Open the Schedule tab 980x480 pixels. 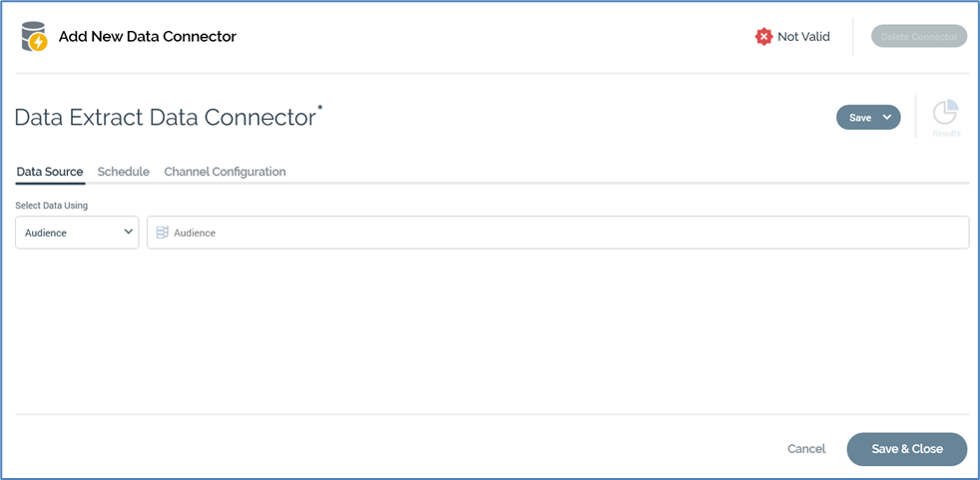tap(124, 172)
